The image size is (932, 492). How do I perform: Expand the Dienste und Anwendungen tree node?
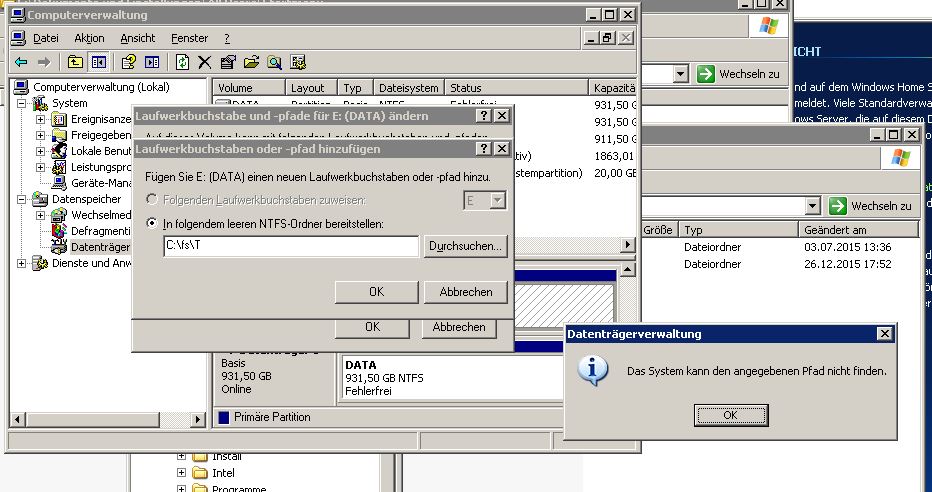point(22,263)
